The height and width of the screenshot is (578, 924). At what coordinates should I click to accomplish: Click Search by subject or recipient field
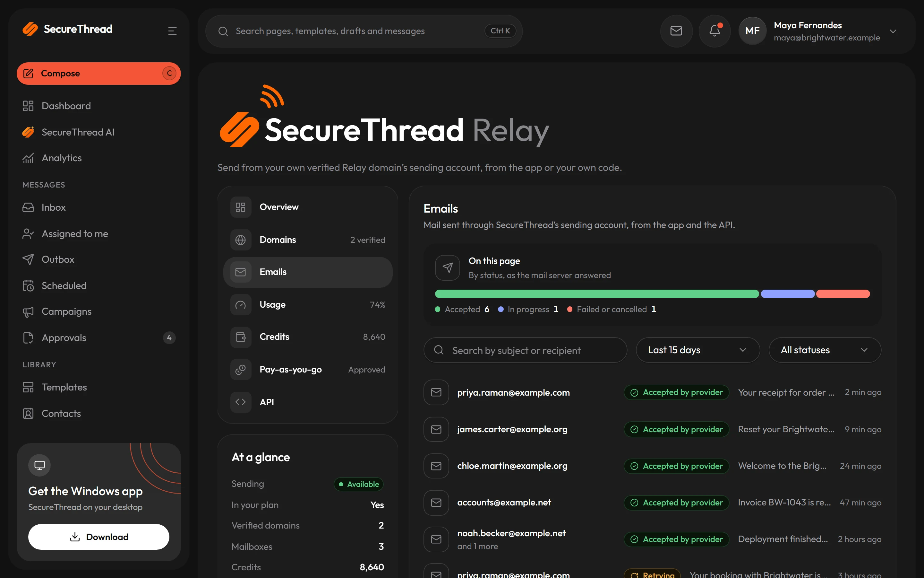pyautogui.click(x=525, y=350)
